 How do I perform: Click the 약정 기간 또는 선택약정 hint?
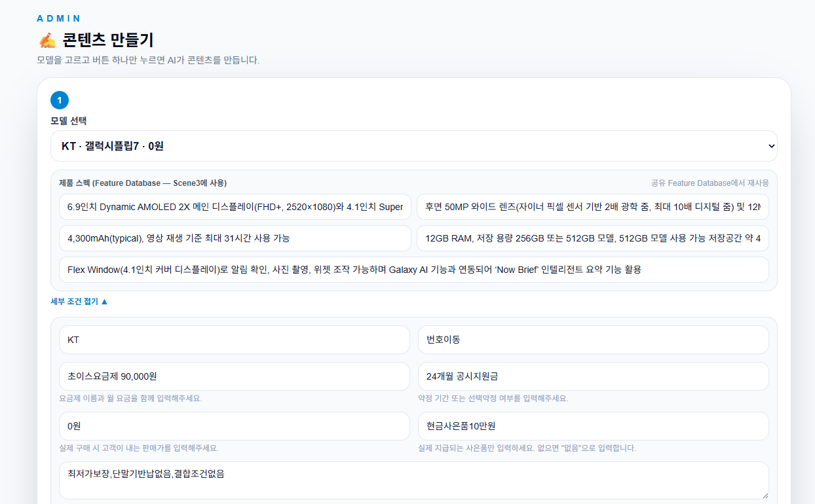[x=493, y=399]
